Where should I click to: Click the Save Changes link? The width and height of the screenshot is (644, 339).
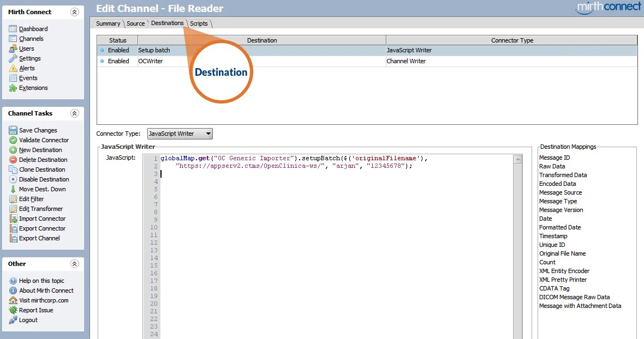[38, 130]
